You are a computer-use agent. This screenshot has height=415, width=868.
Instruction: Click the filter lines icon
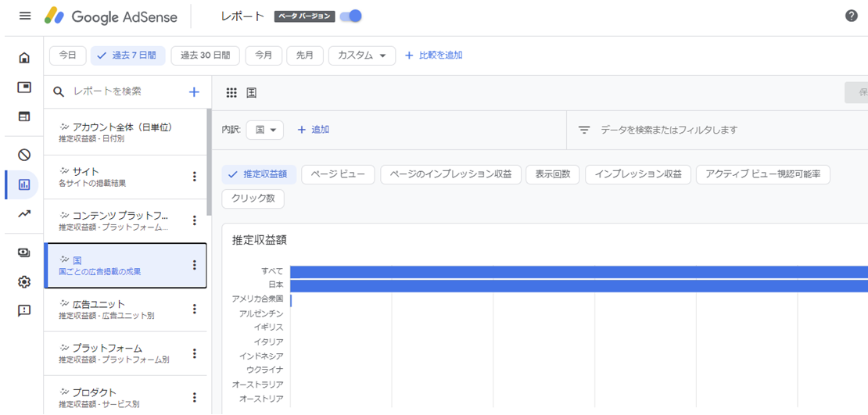[x=584, y=130]
